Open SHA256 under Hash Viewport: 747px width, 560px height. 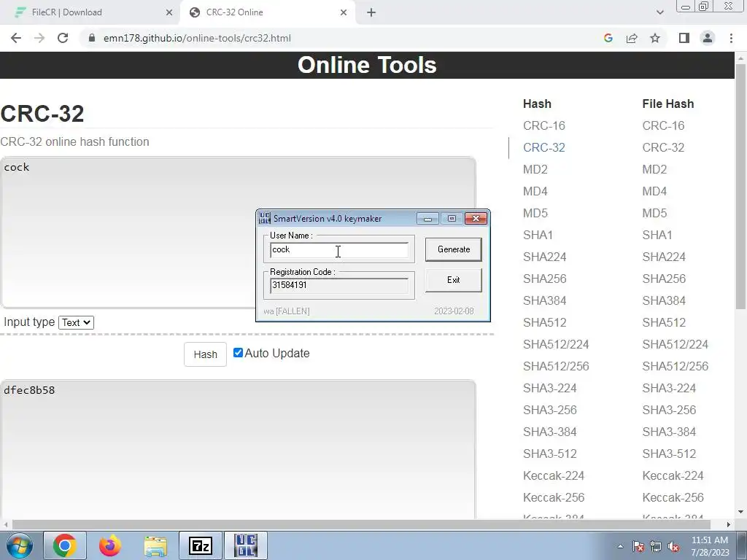(x=544, y=279)
